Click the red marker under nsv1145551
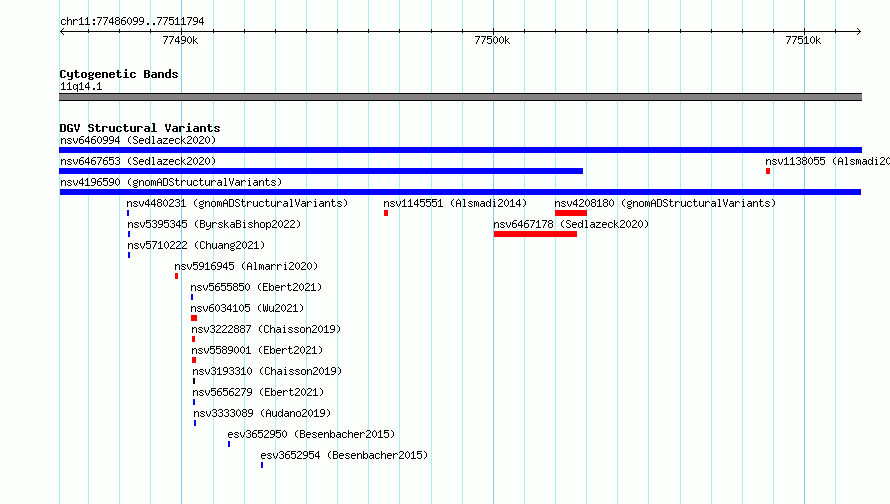Image resolution: width=890 pixels, height=504 pixels. coord(386,213)
